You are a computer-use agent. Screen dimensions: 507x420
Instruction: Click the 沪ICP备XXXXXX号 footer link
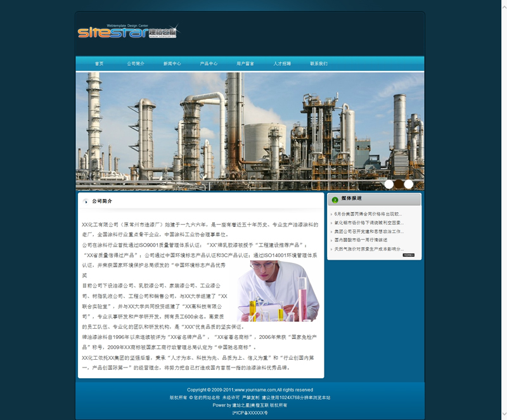pos(250,412)
